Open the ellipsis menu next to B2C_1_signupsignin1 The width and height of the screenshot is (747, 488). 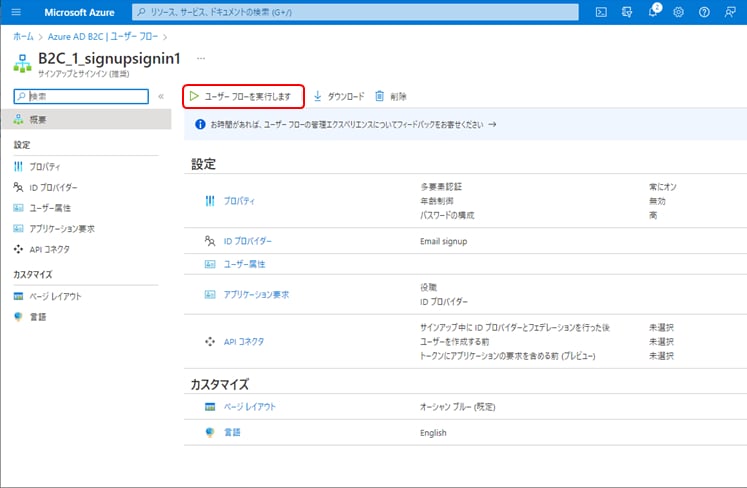click(201, 58)
